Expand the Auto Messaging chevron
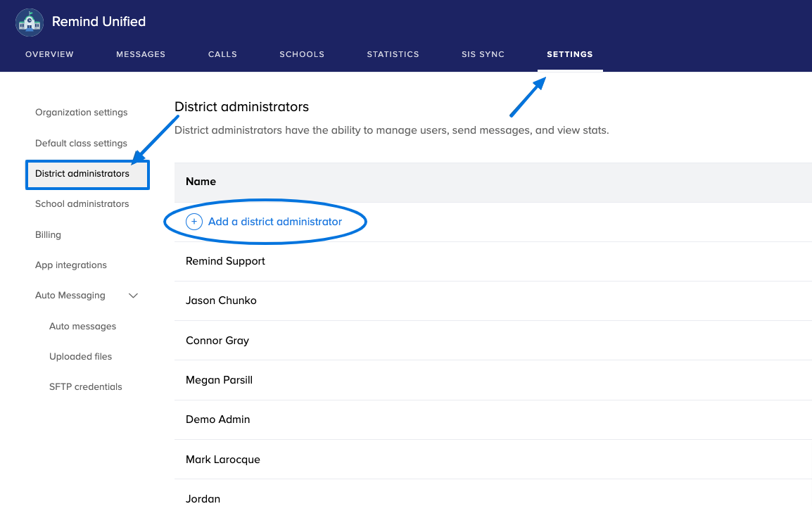This screenshot has height=518, width=812. click(x=134, y=296)
